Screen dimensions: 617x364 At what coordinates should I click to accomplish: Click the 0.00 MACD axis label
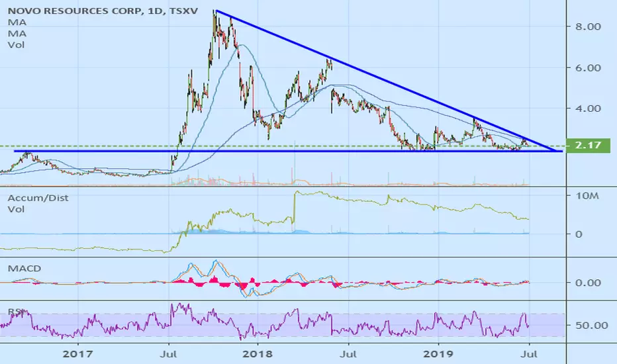[589, 283]
